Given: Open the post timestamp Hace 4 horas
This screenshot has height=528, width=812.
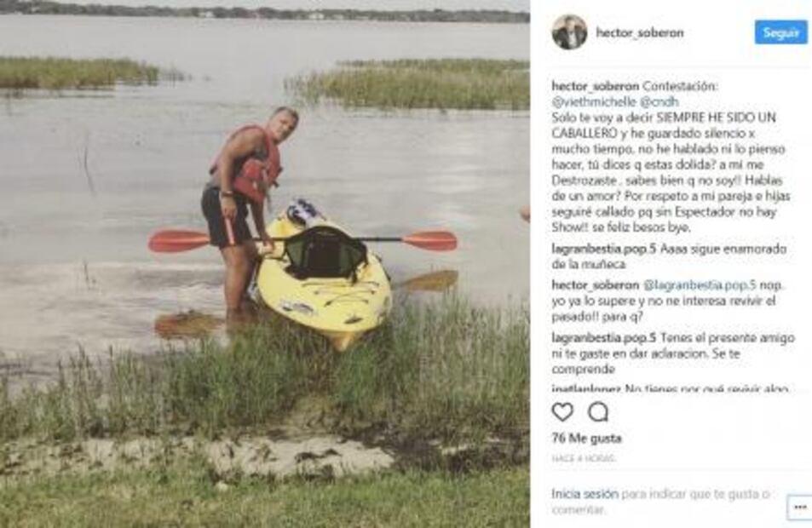Looking at the screenshot, I should (x=584, y=459).
